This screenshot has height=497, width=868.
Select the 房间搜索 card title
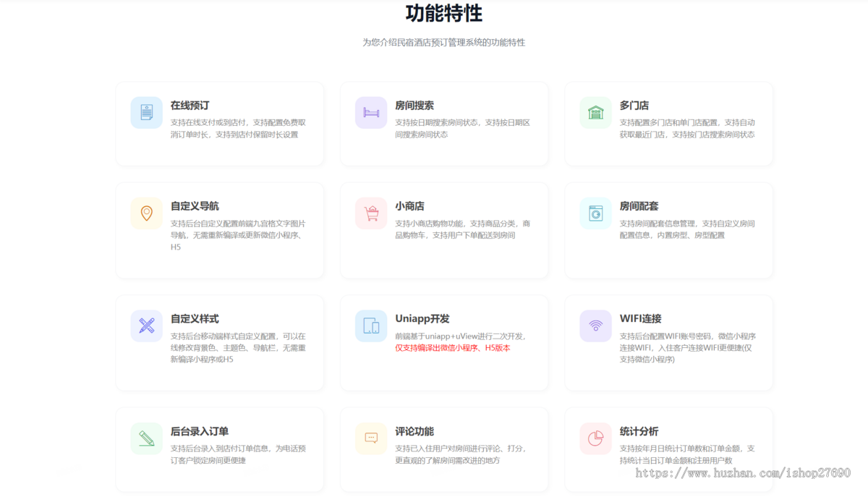[x=414, y=106]
